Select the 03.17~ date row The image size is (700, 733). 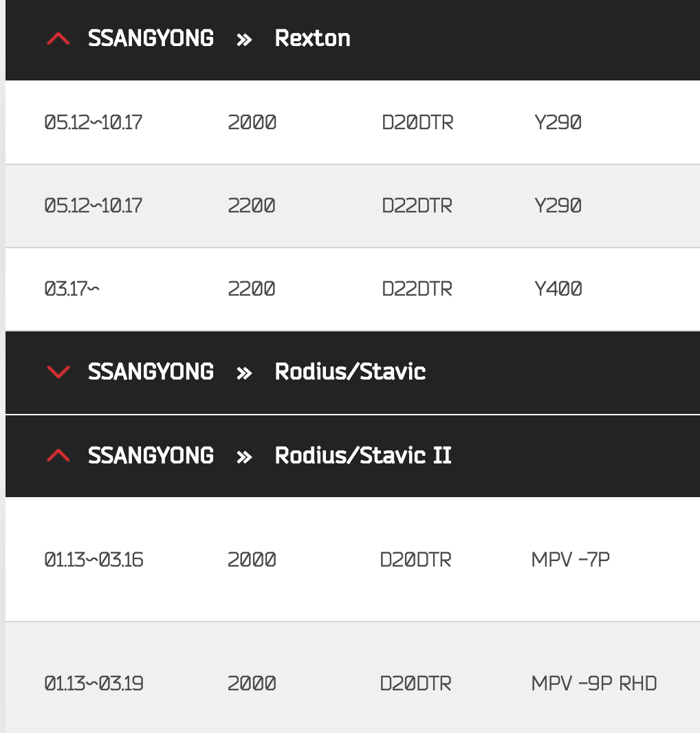(72, 289)
